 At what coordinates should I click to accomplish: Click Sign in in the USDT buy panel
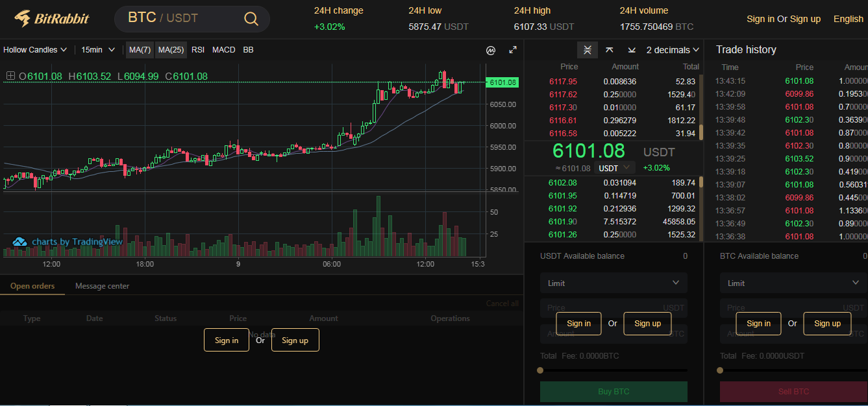click(578, 324)
